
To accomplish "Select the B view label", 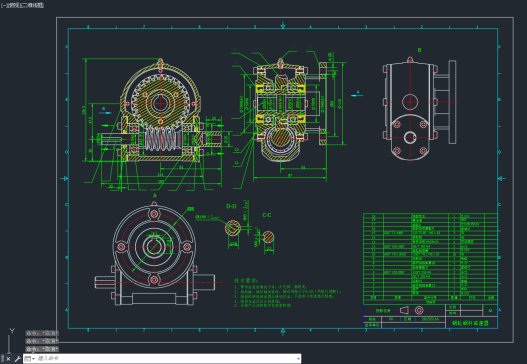I will click(419, 50).
